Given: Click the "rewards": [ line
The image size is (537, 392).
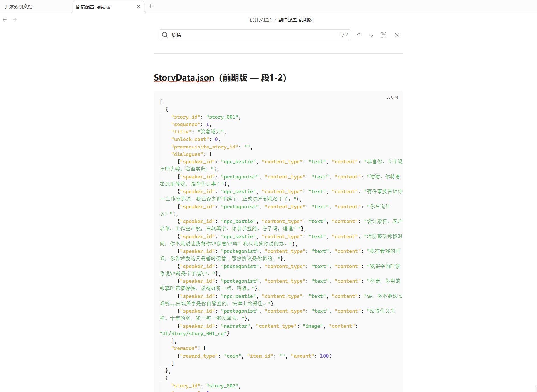Looking at the screenshot, I should [x=189, y=348].
